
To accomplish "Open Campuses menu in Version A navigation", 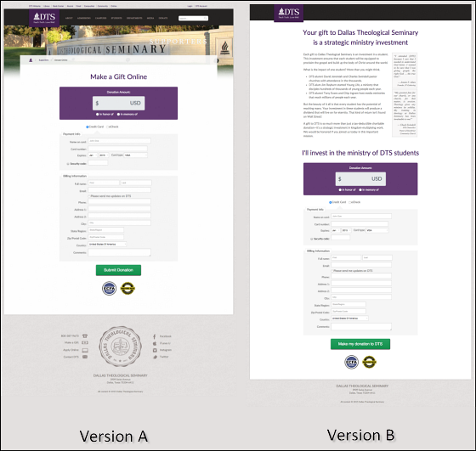I will (101, 18).
